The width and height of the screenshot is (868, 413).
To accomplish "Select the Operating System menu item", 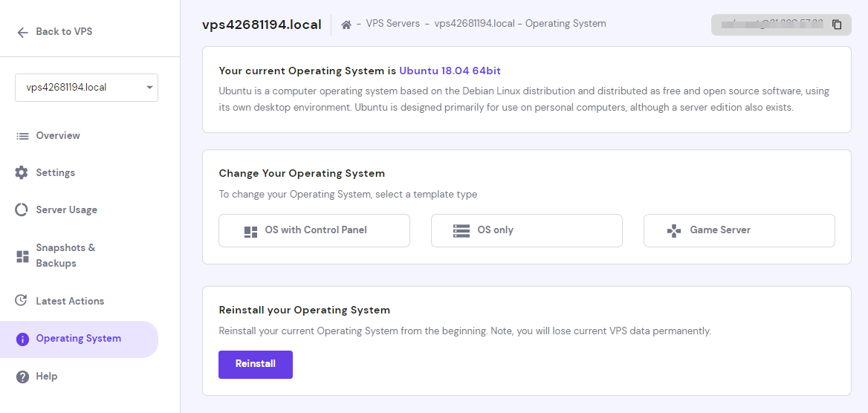I will click(x=80, y=339).
